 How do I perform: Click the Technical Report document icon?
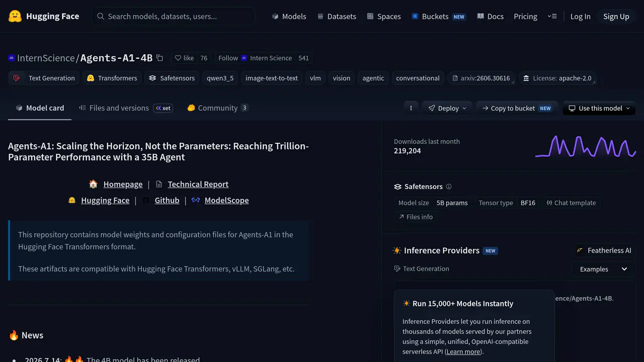[159, 184]
